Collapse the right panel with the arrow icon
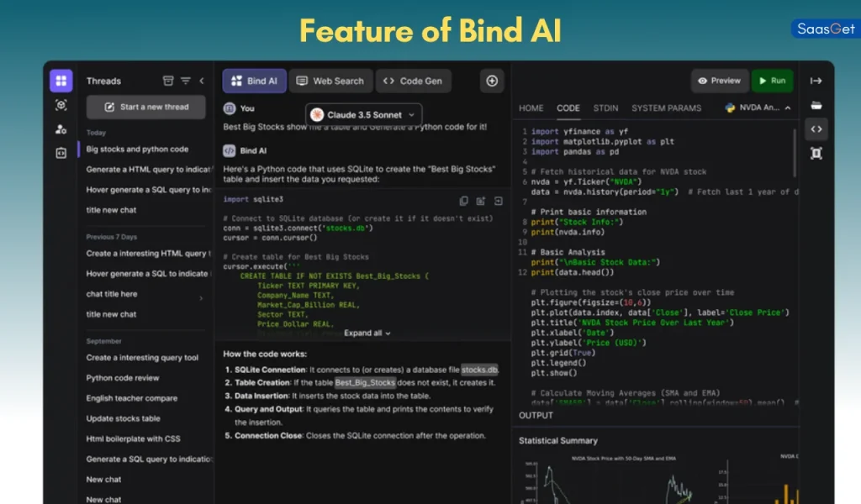Viewport: 861px width, 504px height. [816, 81]
